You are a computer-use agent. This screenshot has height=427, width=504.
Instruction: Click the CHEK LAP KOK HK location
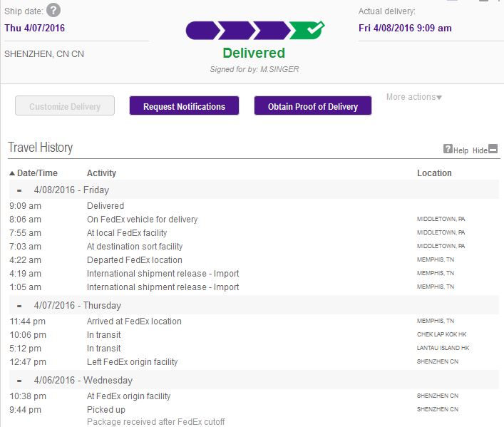(x=441, y=334)
